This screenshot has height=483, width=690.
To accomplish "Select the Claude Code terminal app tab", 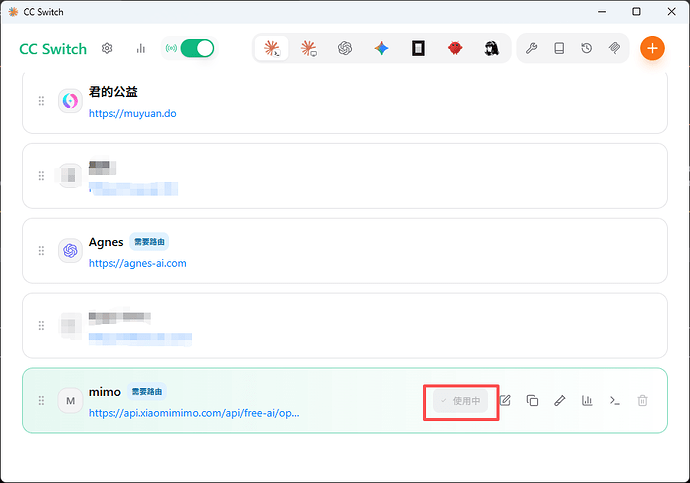I will pyautogui.click(x=272, y=48).
